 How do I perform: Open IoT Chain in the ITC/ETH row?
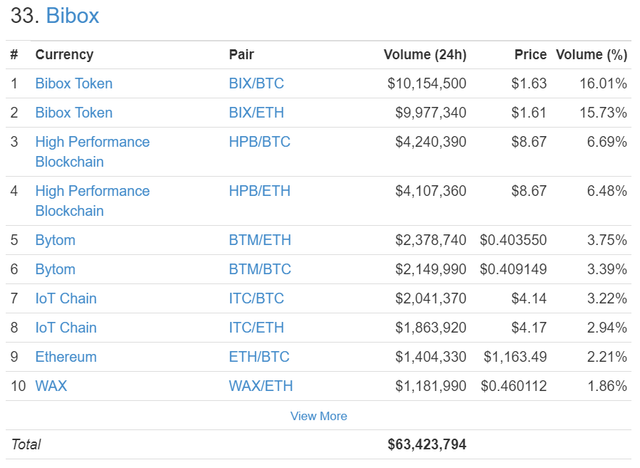(66, 328)
